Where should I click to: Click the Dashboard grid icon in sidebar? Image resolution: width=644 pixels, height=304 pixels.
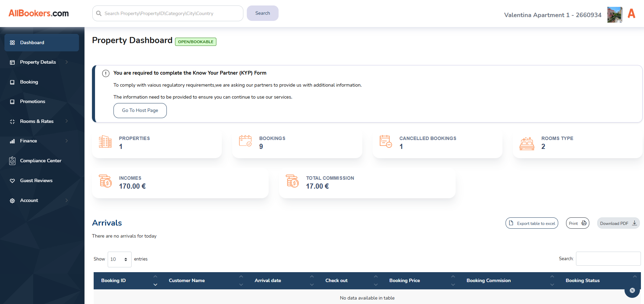(x=12, y=43)
